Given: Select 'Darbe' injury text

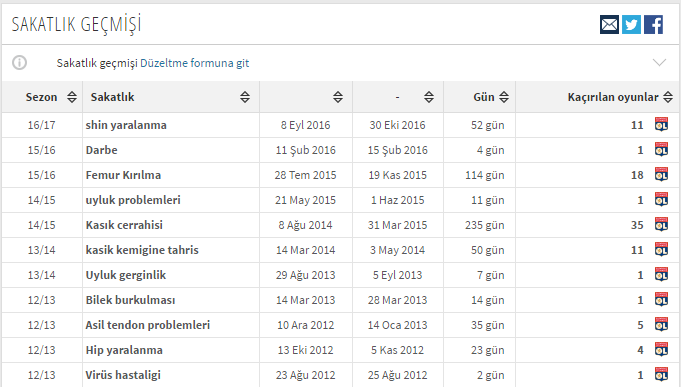Looking at the screenshot, I should 102,150.
